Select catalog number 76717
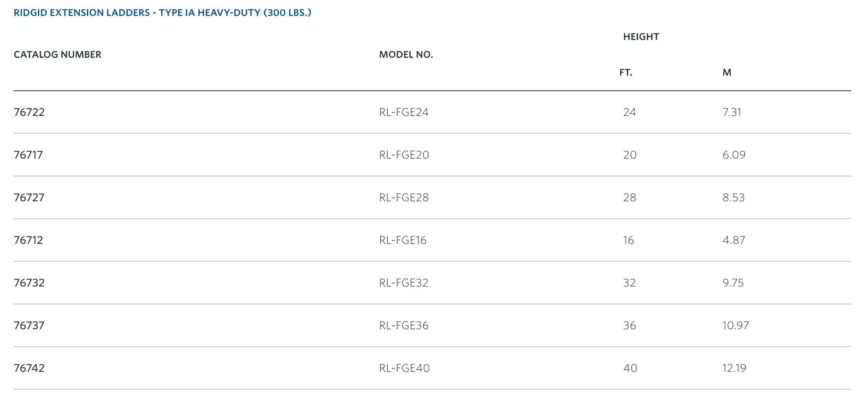The image size is (868, 411). tap(28, 155)
